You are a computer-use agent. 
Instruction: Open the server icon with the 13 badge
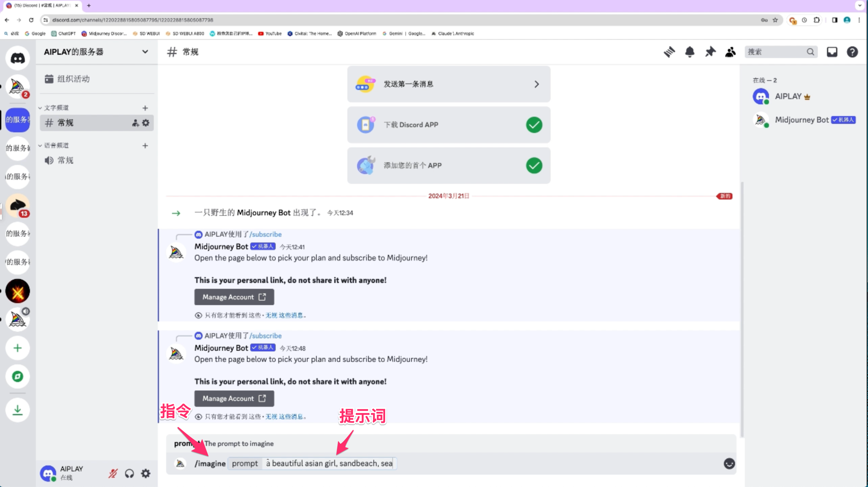(x=18, y=206)
